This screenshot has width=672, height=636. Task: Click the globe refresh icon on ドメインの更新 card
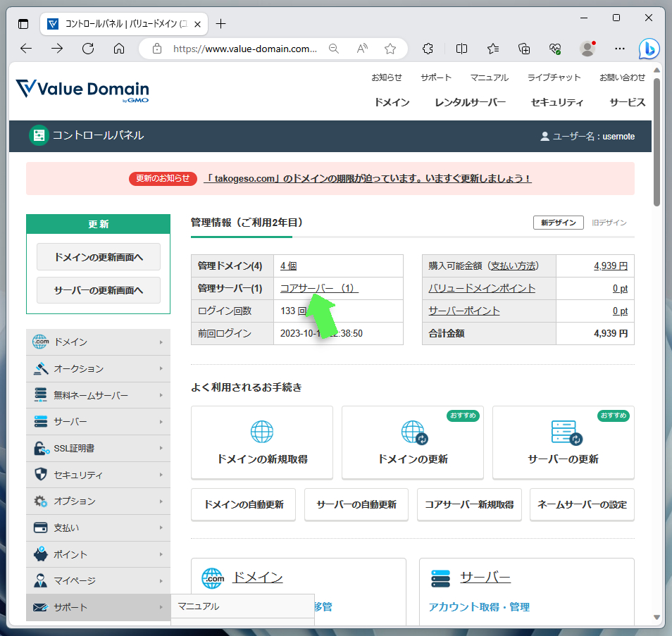click(x=414, y=432)
